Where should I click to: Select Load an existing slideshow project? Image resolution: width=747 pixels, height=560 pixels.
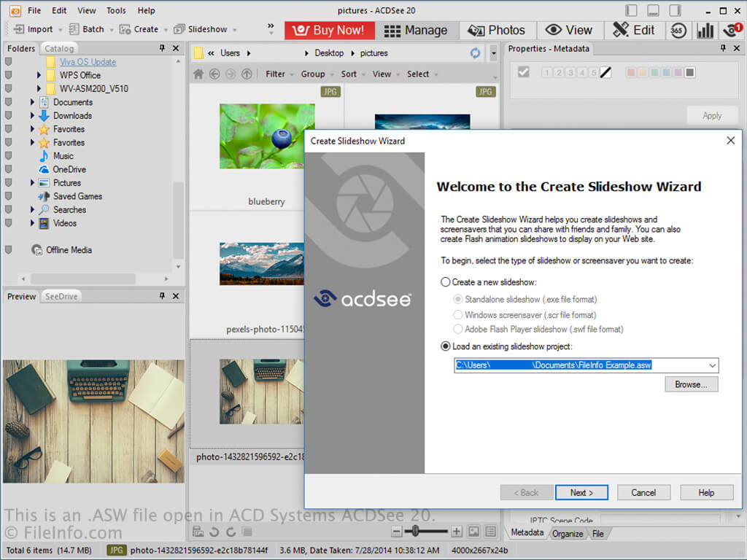click(x=506, y=346)
